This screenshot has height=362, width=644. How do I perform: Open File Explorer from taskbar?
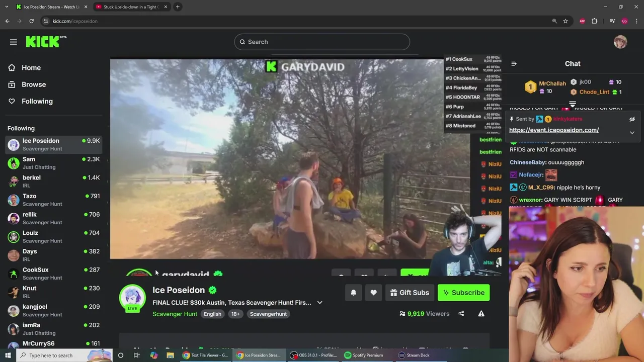point(170,355)
